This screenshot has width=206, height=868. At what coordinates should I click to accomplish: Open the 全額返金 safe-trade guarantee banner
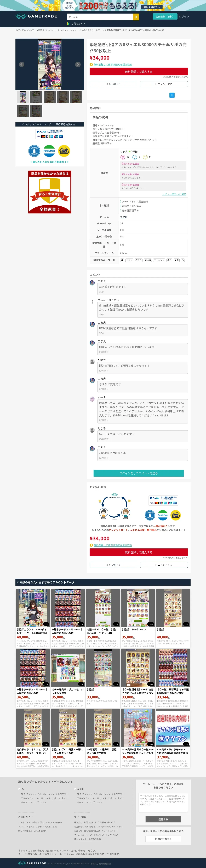pyautogui.click(x=50, y=192)
